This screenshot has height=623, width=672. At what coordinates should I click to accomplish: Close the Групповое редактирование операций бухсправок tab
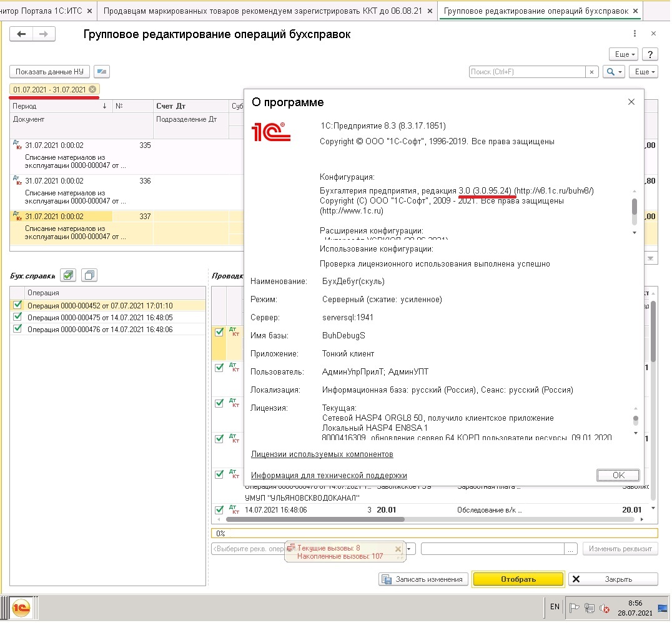(x=635, y=11)
